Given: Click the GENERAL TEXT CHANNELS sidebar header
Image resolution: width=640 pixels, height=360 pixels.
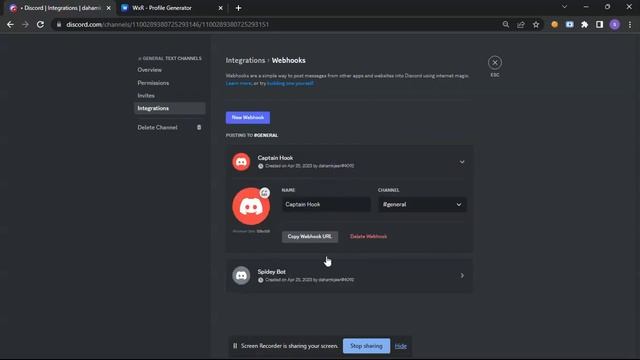Looking at the screenshot, I should coord(170,58).
